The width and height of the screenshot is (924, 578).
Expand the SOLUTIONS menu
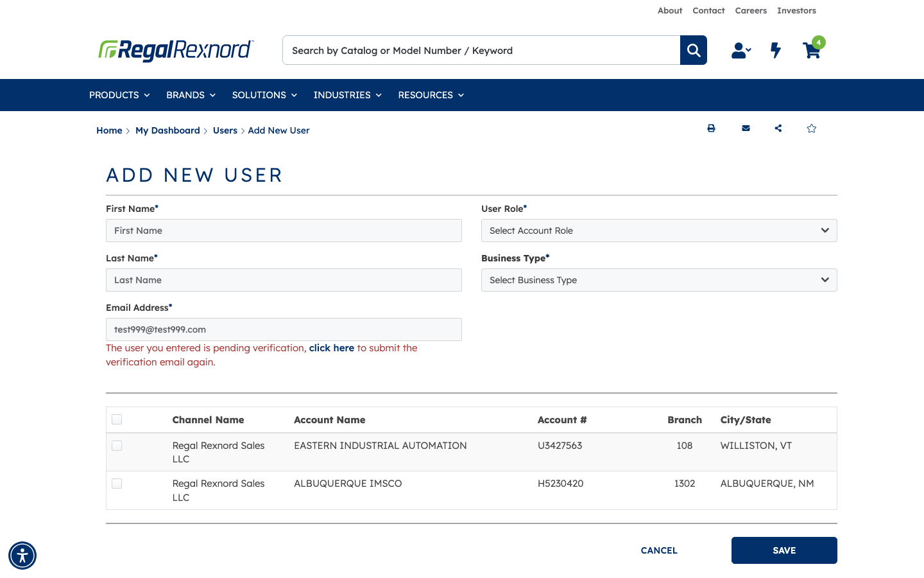264,95
